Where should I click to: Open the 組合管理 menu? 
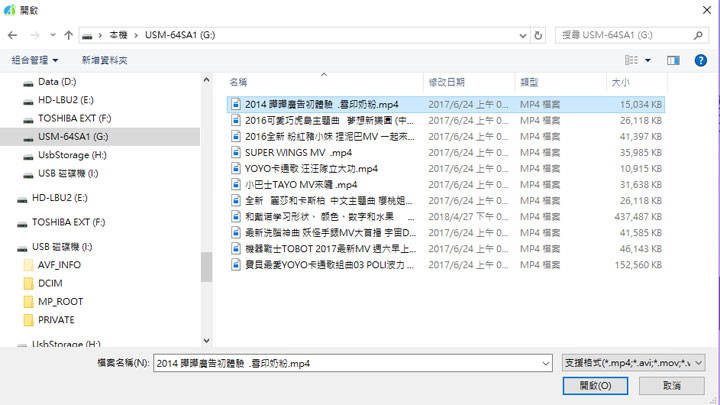pyautogui.click(x=35, y=60)
